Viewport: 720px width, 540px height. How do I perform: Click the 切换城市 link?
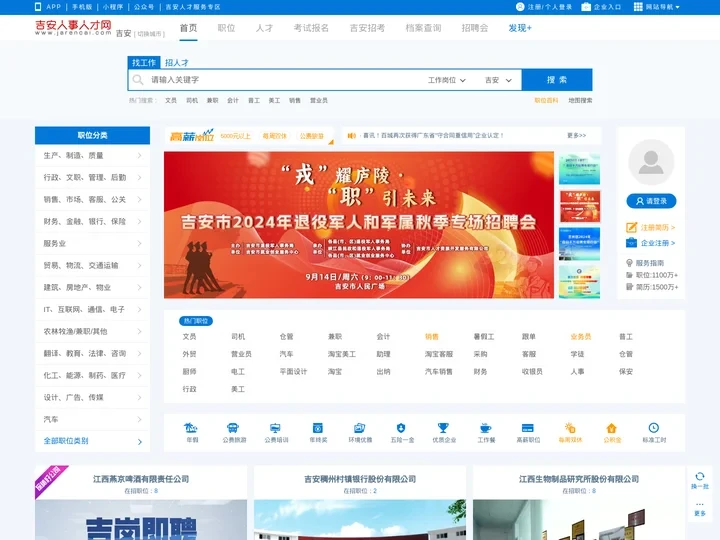(149, 34)
